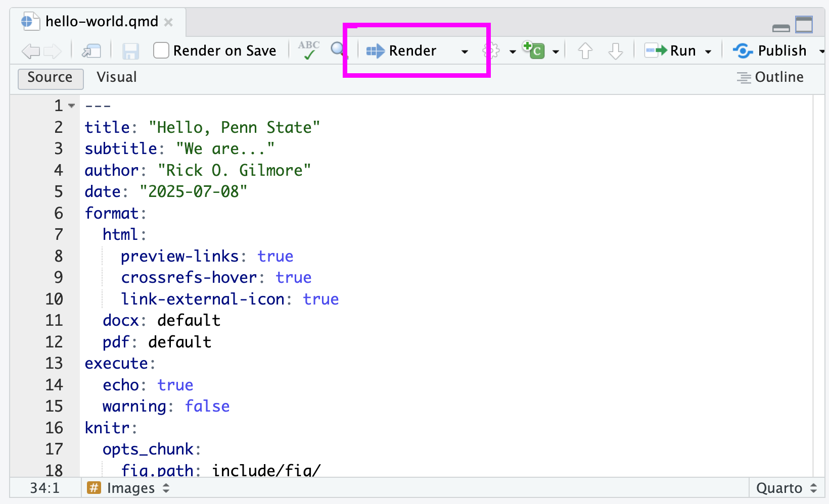This screenshot has width=829, height=504.
Task: Click the spell check ABC icon
Action: coord(308,51)
